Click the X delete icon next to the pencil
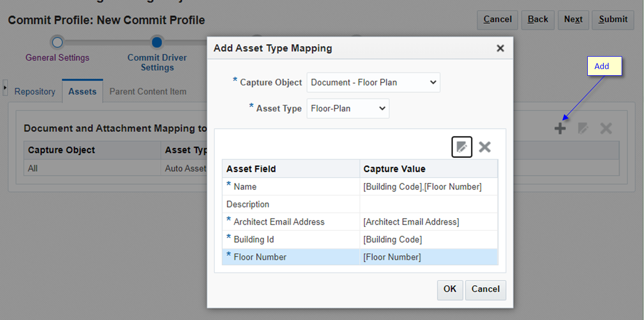The width and height of the screenshot is (644, 320). pos(484,147)
